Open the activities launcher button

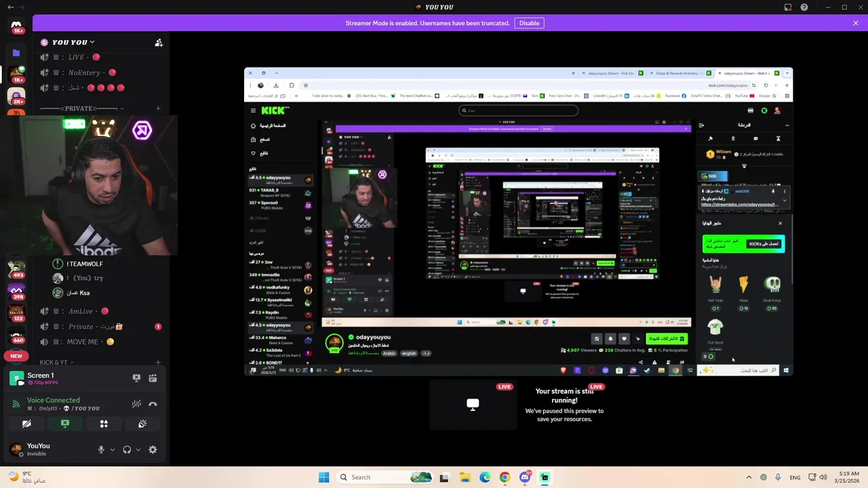pyautogui.click(x=104, y=424)
